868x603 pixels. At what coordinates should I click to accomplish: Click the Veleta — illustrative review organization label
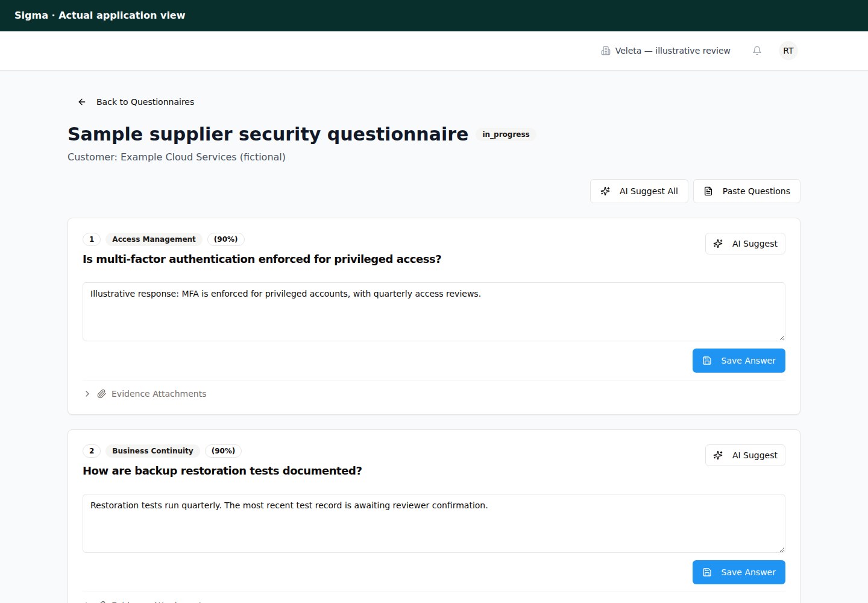click(x=673, y=51)
